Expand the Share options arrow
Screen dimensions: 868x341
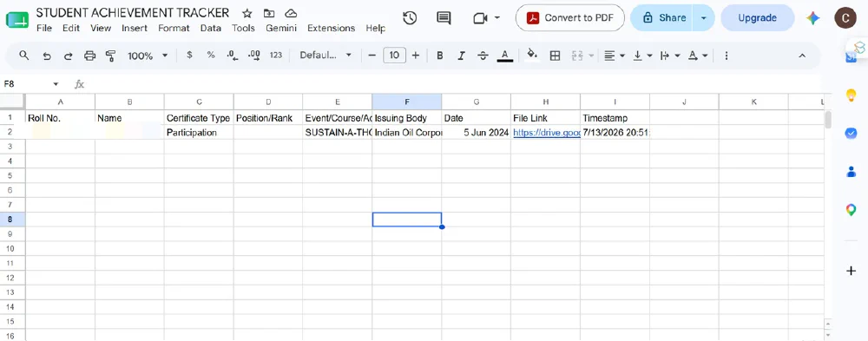704,17
